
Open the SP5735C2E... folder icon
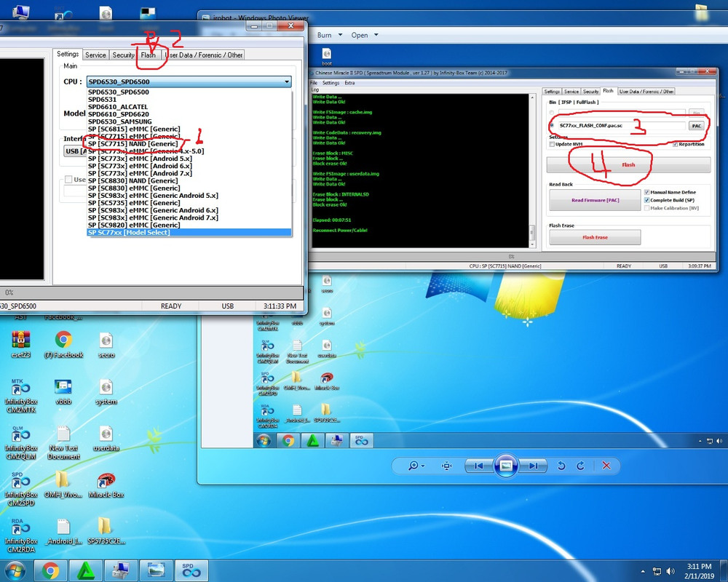click(106, 530)
